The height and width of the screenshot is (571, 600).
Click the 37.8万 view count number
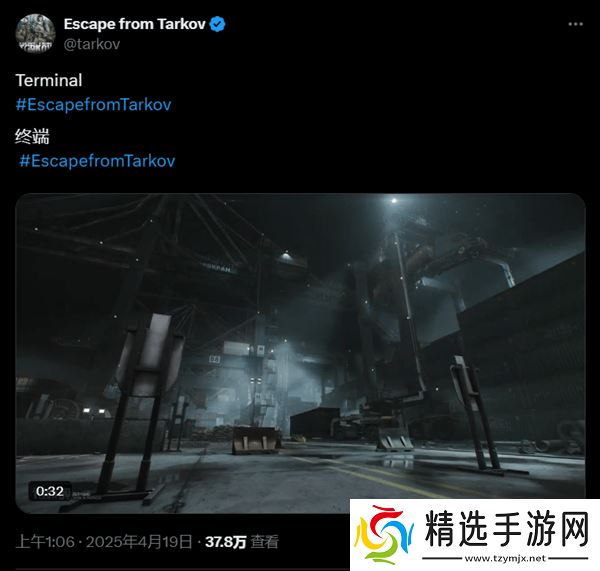click(x=226, y=542)
